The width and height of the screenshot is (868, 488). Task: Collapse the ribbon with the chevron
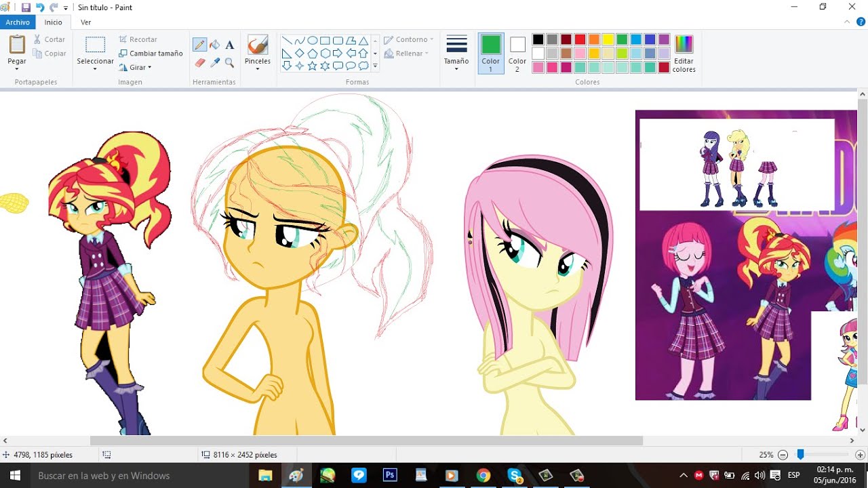coord(846,22)
